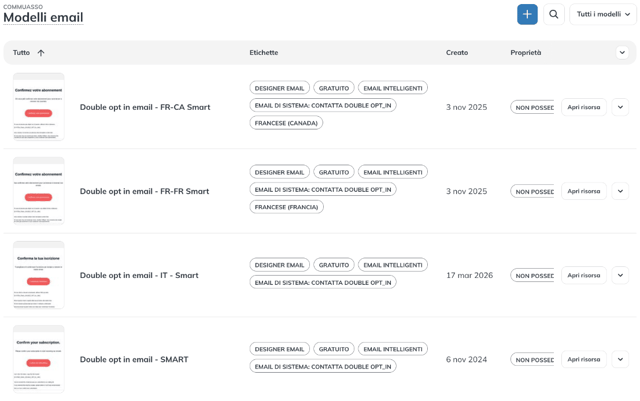Click CONTATTA DOUBLE OPT_IN tag in FR-FR row

(323, 189)
